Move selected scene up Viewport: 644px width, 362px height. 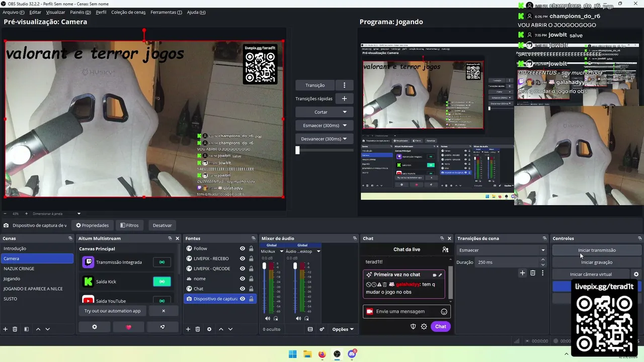tap(38, 329)
